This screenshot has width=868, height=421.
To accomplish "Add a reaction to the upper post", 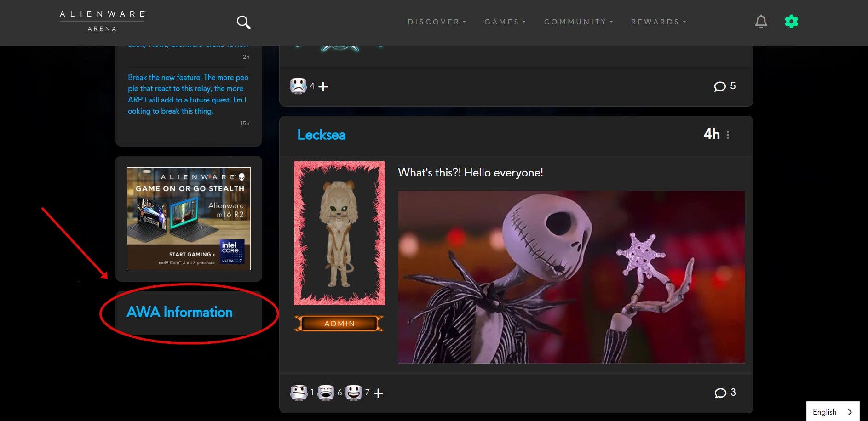I will [323, 86].
